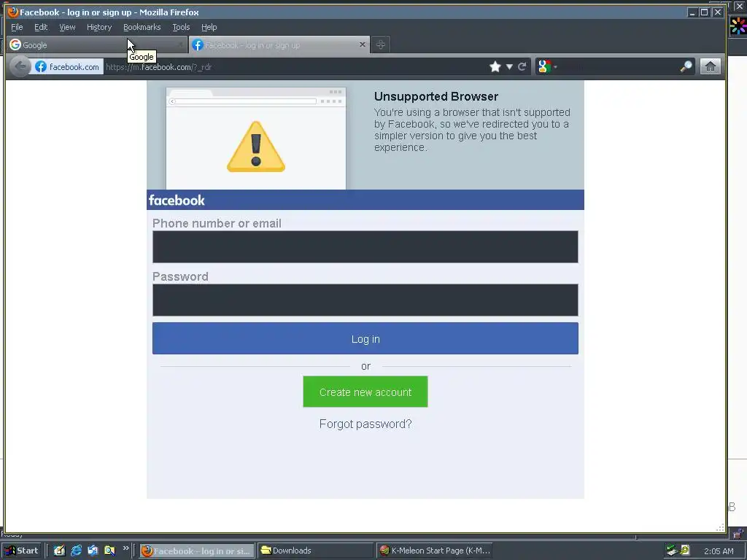Open the Google search engine selector

click(547, 66)
